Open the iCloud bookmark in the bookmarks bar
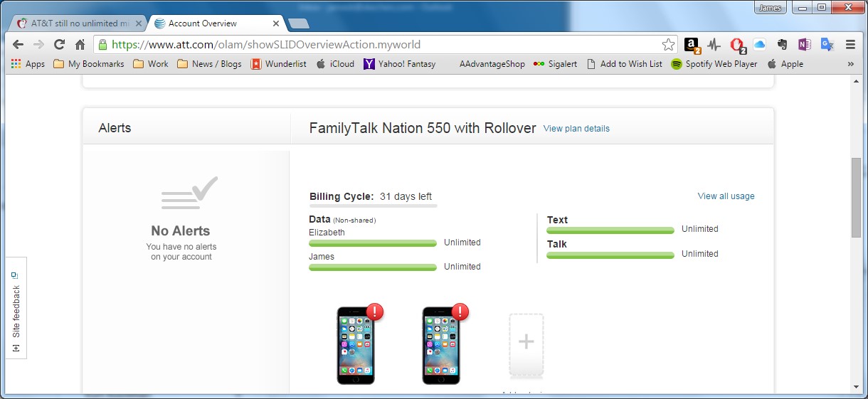 point(335,63)
